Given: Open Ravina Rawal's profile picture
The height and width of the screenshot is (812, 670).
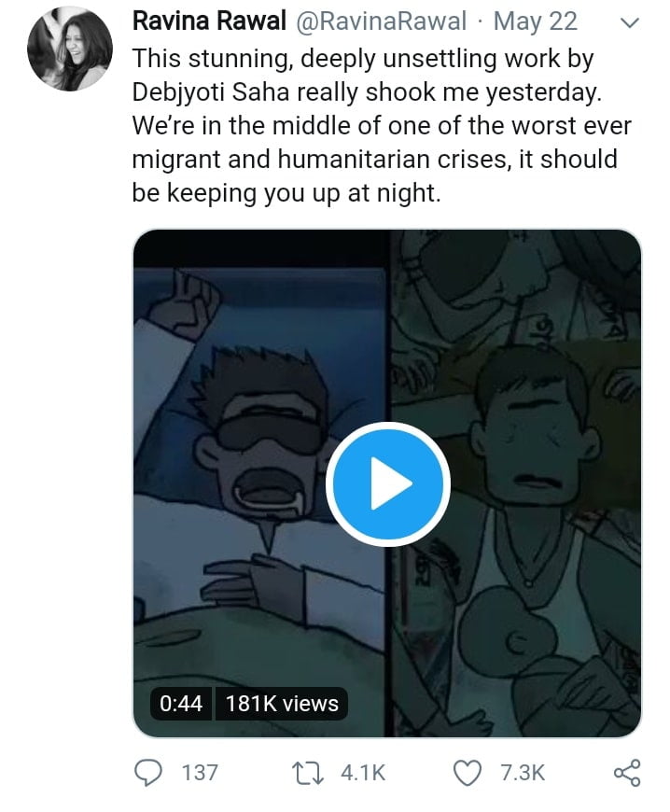Looking at the screenshot, I should click(x=69, y=52).
